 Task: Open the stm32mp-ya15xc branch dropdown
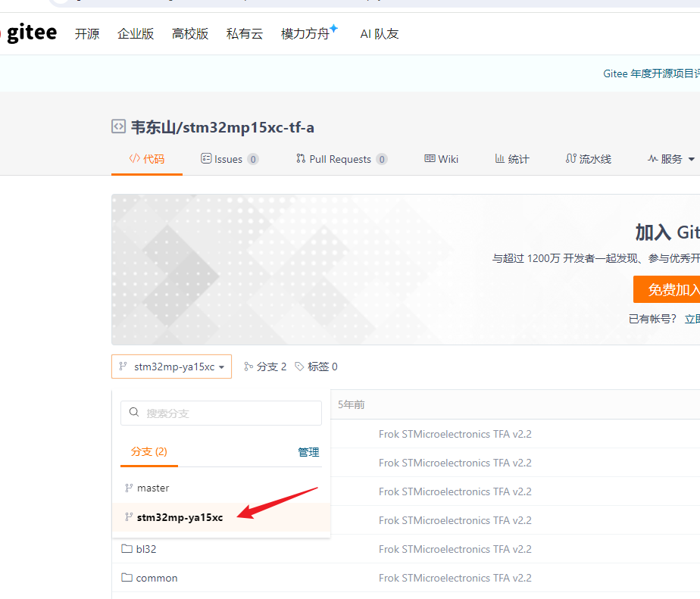[x=171, y=367]
